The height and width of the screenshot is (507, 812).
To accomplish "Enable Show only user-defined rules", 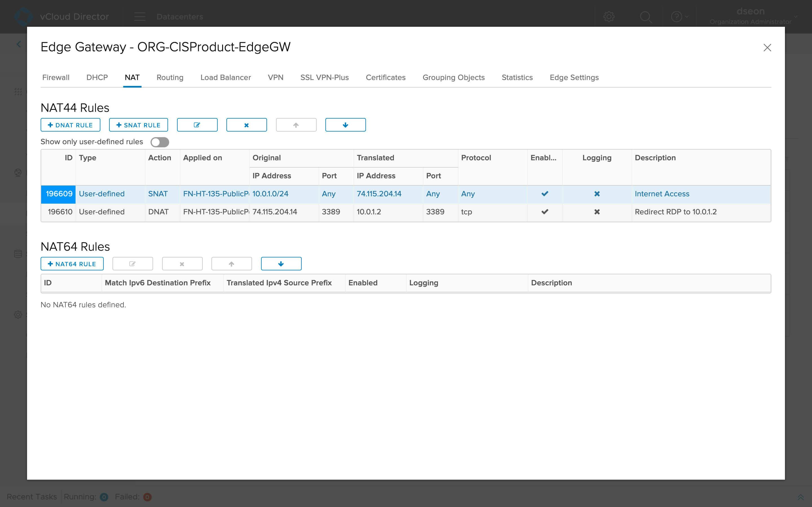I will [x=160, y=142].
